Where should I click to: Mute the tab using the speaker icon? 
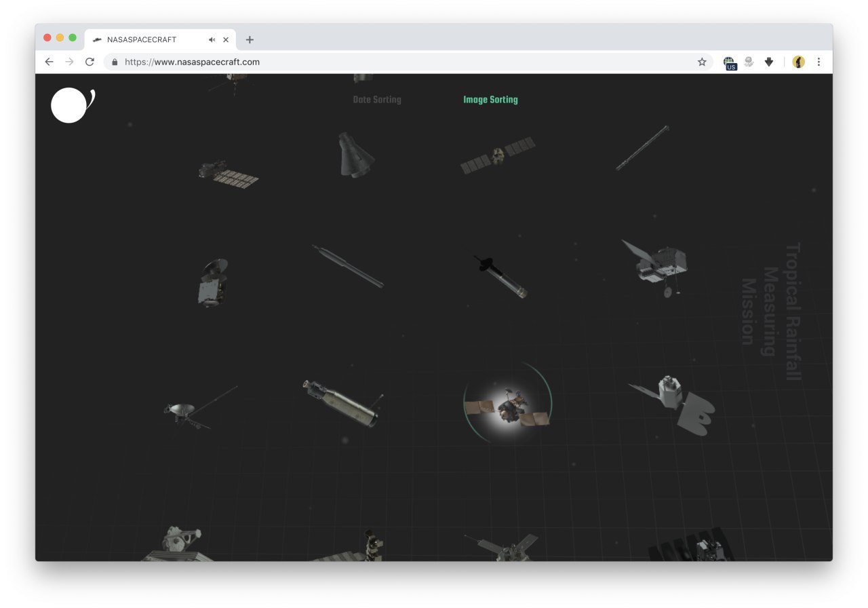click(x=212, y=40)
